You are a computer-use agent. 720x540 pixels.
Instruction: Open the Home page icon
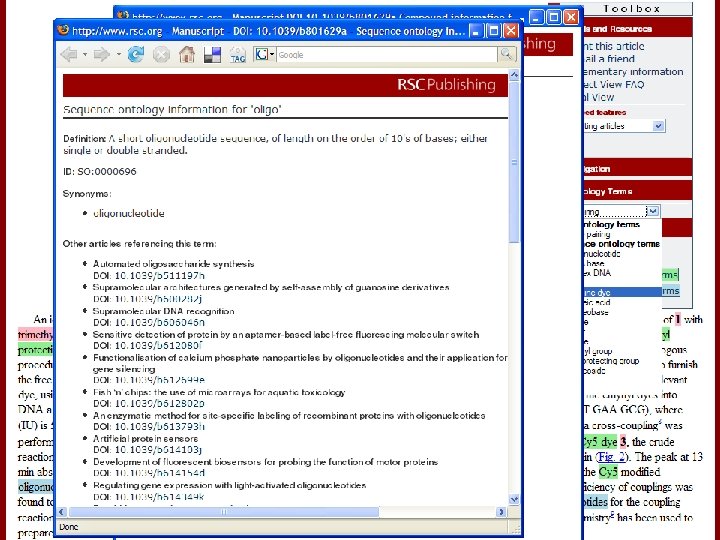click(x=187, y=55)
